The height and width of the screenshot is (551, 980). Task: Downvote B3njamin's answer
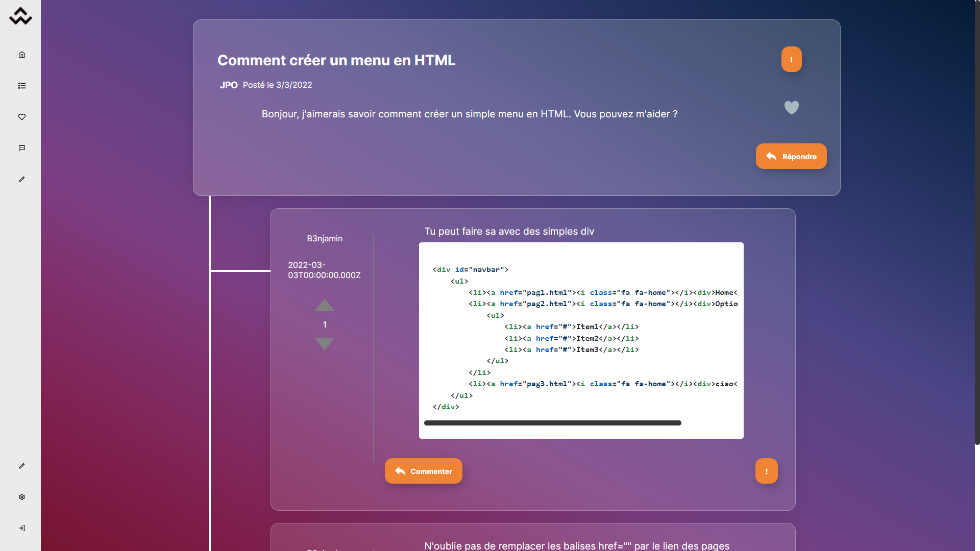point(325,344)
